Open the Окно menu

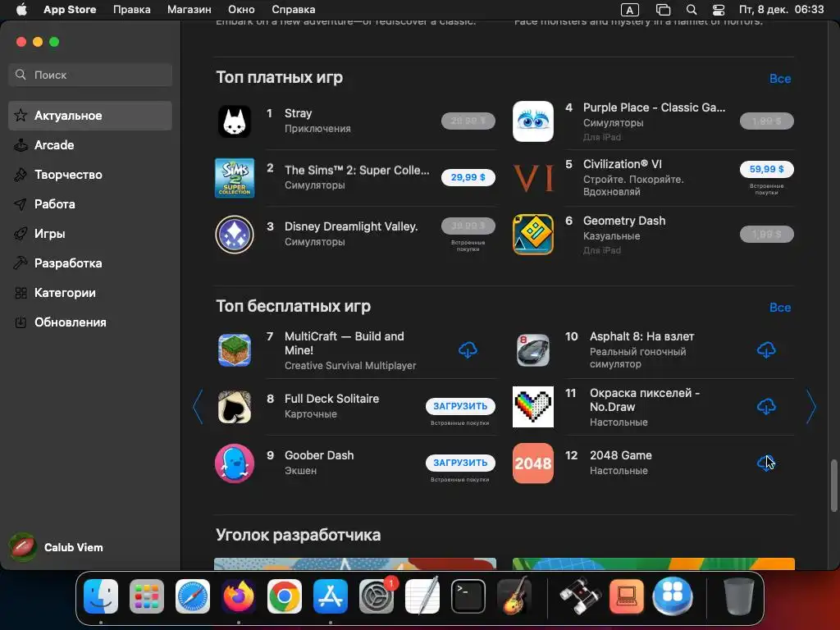pyautogui.click(x=242, y=10)
